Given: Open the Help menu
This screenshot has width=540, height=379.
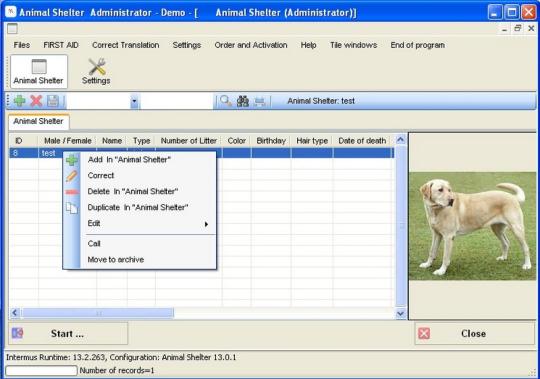Looking at the screenshot, I should coord(309,45).
